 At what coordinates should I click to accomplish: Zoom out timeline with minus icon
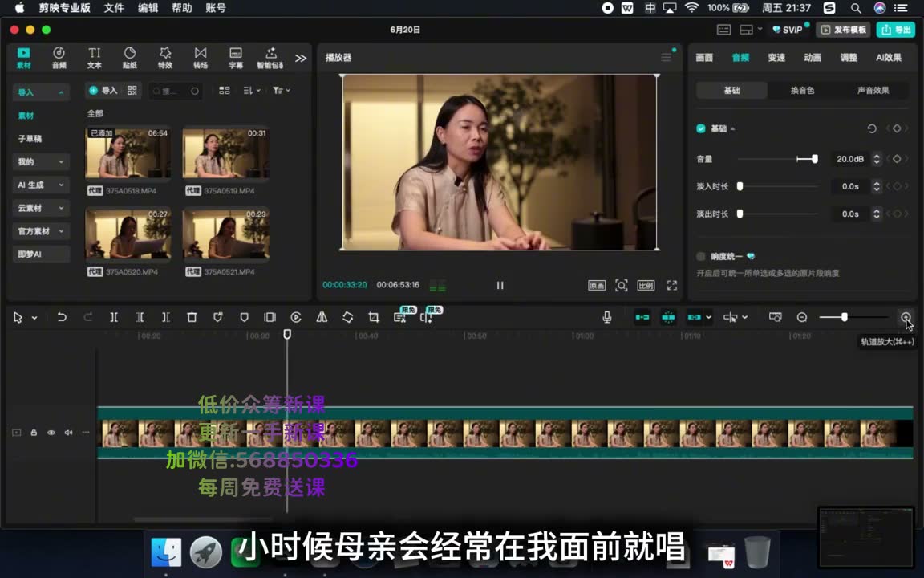point(802,317)
